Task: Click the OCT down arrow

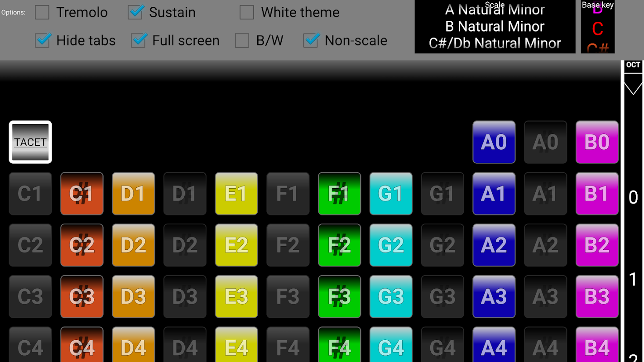Action: 633,88
